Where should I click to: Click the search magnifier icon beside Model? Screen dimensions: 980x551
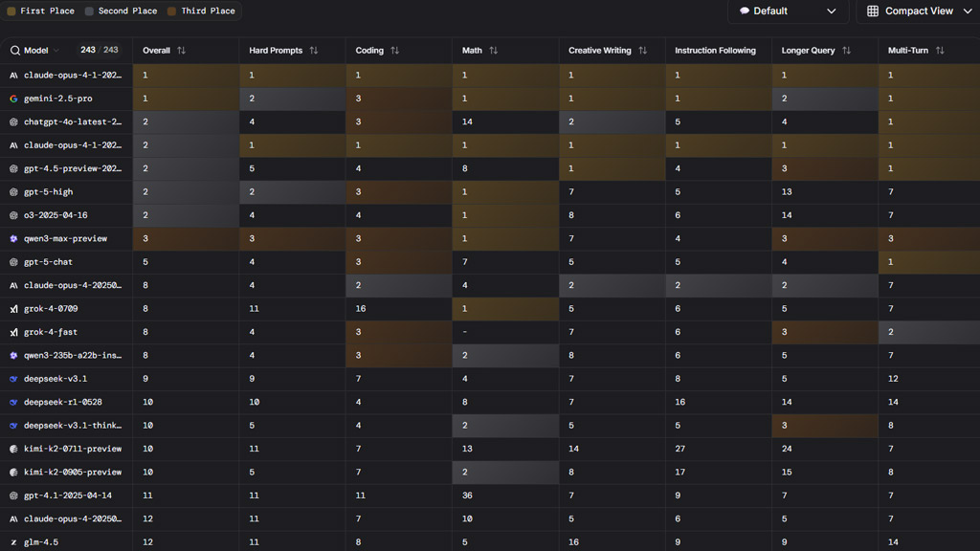[x=15, y=51]
